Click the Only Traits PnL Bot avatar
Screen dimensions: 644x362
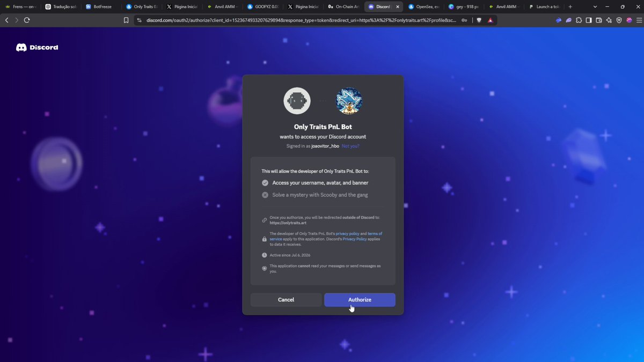pos(297,101)
